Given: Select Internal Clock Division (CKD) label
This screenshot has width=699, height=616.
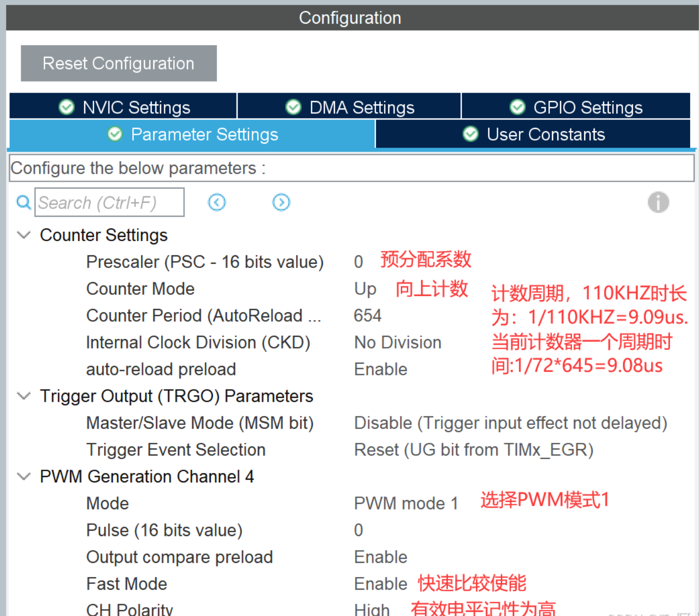Looking at the screenshot, I should point(198,342).
